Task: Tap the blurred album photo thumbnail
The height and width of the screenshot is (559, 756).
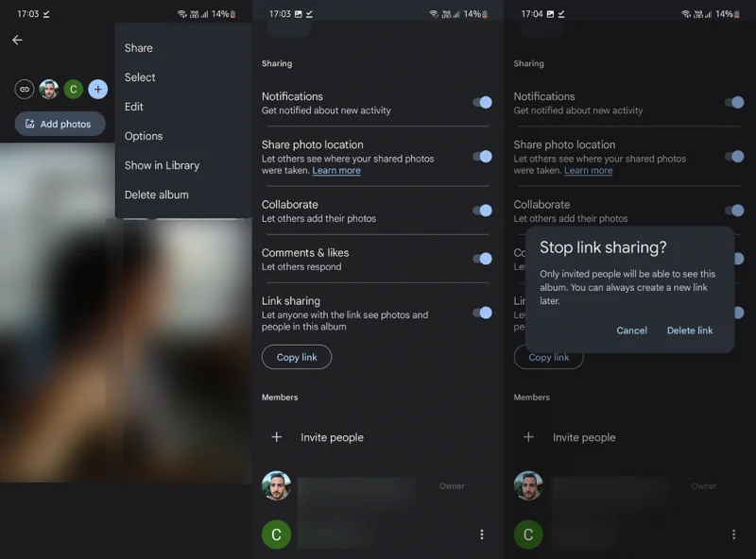Action: (126, 313)
